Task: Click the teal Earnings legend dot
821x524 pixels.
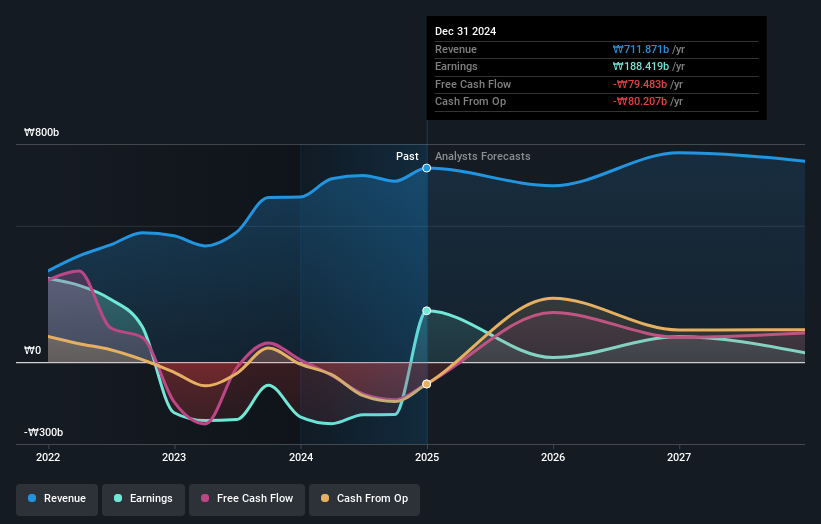Action: [118, 498]
